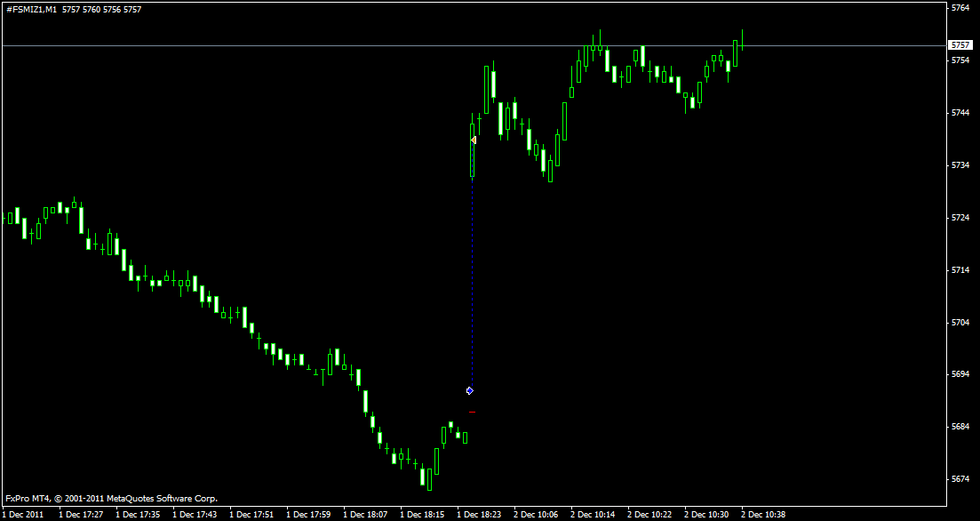Viewport: 980px width, 521px height.
Task: Select the horizontal bid price line
Action: coord(475,45)
